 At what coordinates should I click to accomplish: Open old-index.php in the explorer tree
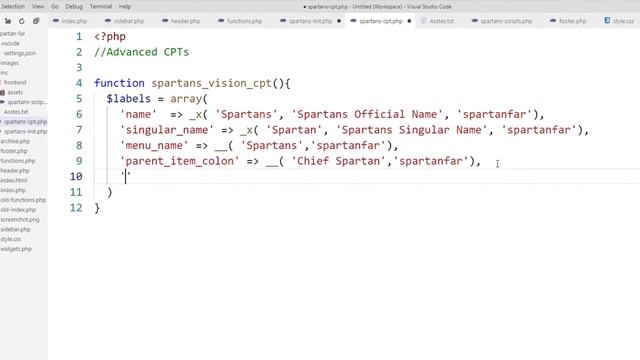click(18, 210)
